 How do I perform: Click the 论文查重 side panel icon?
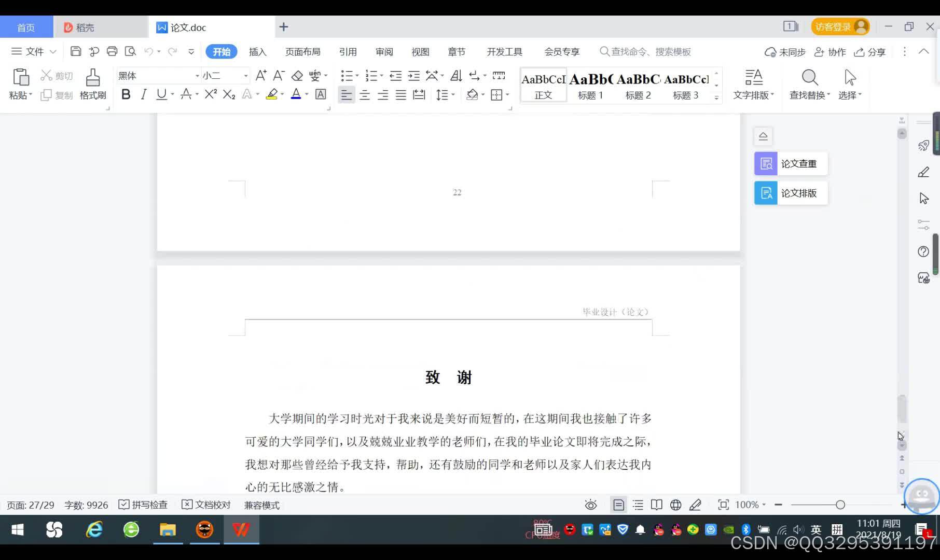(766, 164)
